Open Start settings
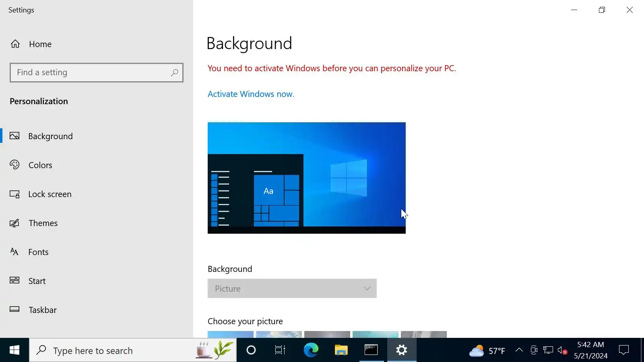 (x=97, y=281)
